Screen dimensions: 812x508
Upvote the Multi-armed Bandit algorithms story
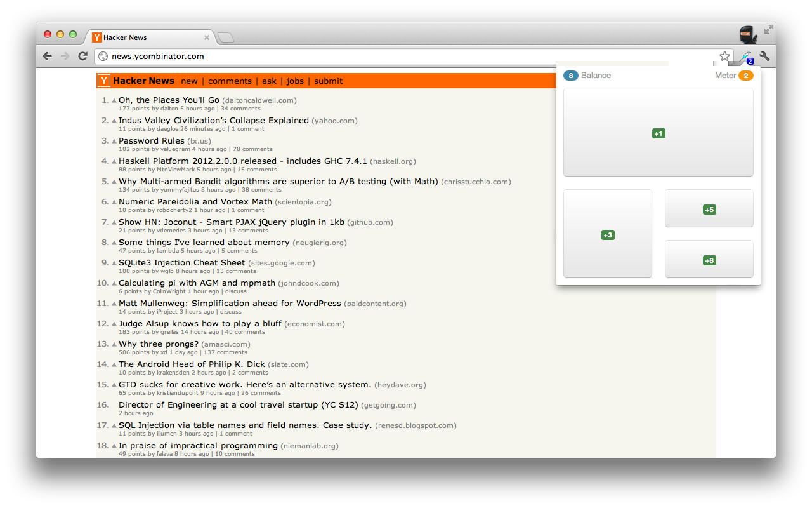tap(115, 182)
